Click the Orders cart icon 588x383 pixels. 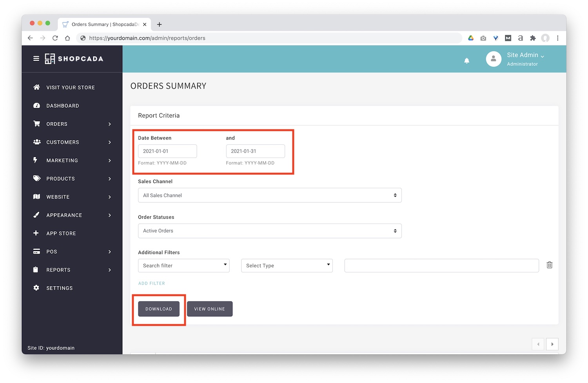tap(36, 123)
